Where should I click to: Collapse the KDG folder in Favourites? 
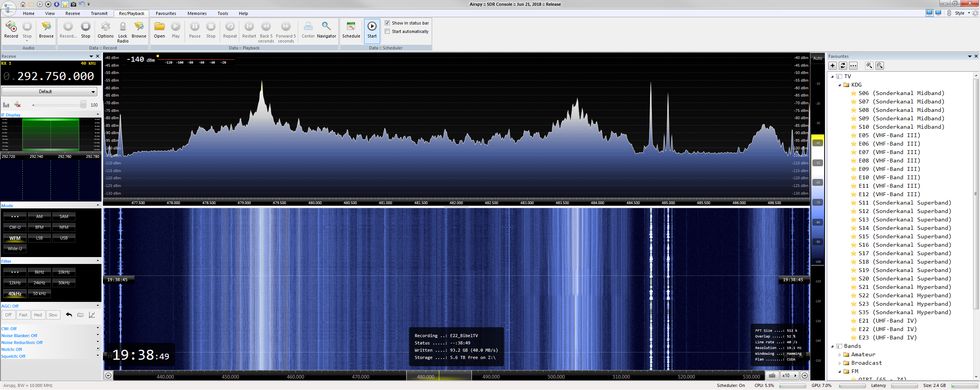(840, 85)
